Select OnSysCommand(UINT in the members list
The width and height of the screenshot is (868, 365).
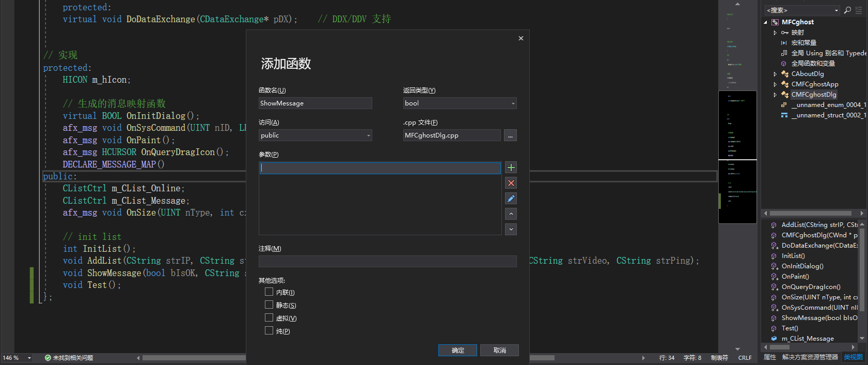click(x=819, y=308)
